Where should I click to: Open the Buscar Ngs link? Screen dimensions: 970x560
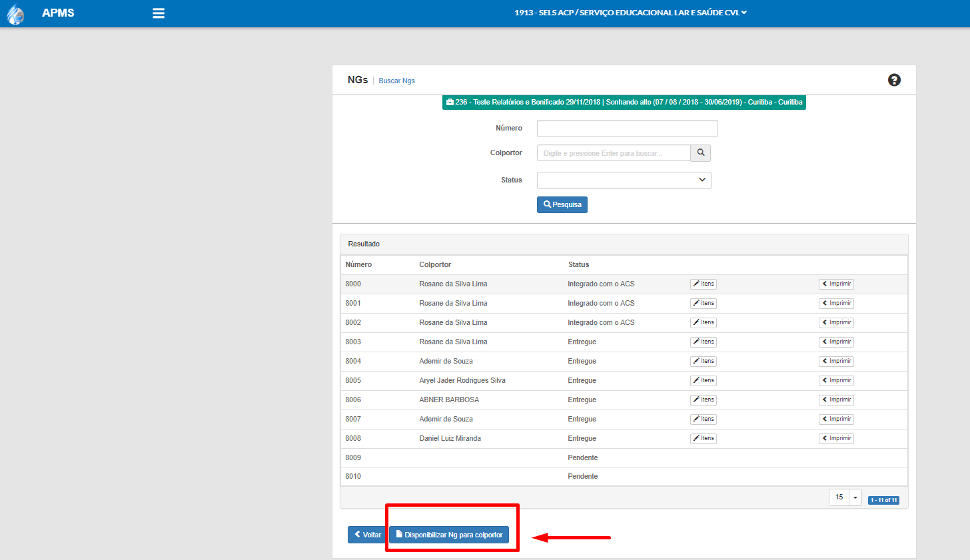point(396,81)
